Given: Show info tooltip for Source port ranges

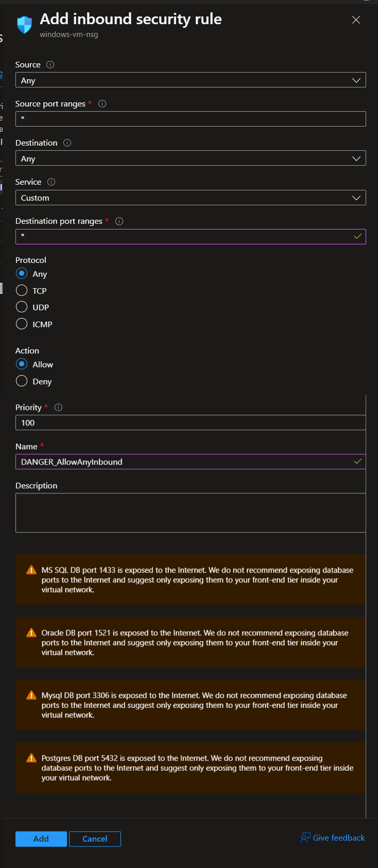Looking at the screenshot, I should 102,103.
